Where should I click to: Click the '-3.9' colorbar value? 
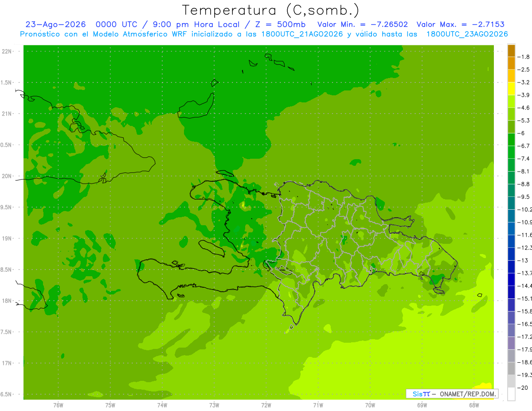pos(524,95)
